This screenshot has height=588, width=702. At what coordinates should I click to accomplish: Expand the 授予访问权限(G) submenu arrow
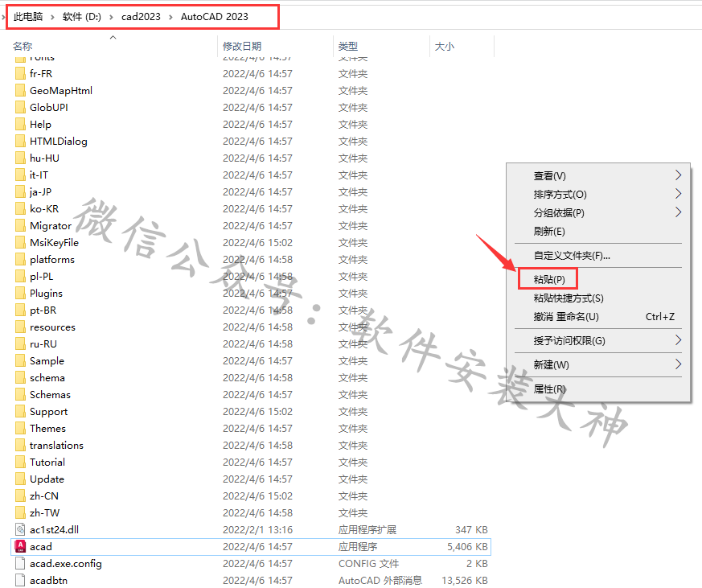click(x=678, y=340)
